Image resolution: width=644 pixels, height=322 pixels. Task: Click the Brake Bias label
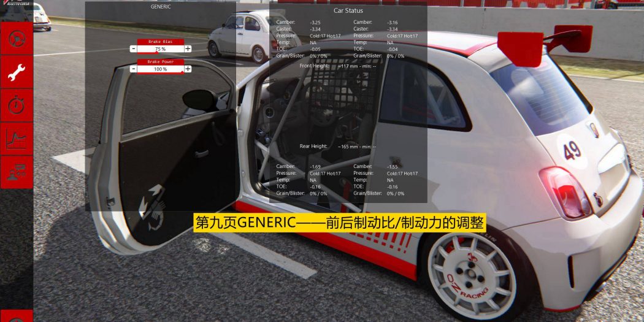point(161,42)
